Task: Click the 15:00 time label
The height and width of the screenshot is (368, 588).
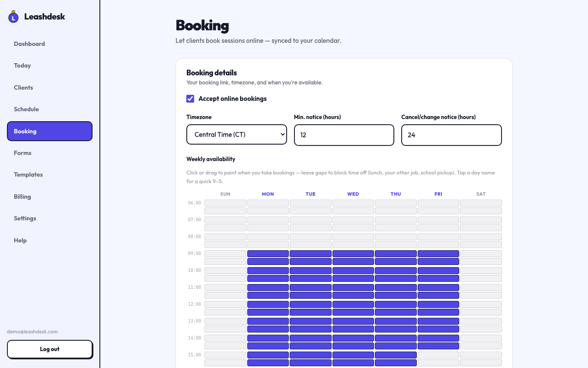Action: tap(195, 355)
